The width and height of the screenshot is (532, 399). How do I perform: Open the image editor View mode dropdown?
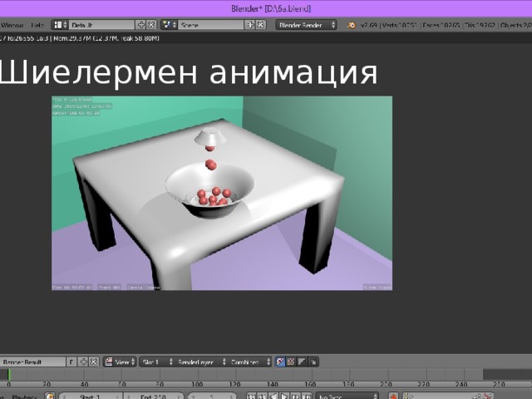[120, 362]
